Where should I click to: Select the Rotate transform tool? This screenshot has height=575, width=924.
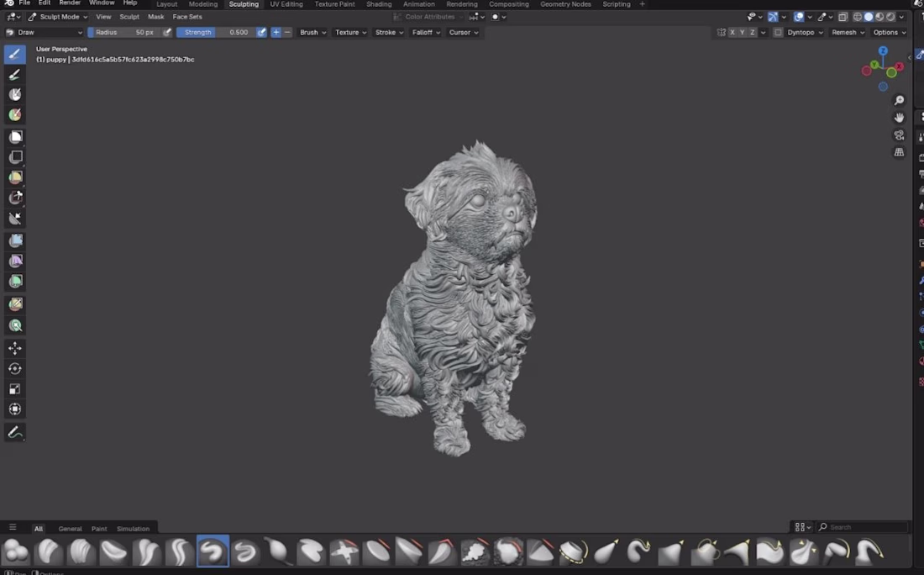click(15, 368)
